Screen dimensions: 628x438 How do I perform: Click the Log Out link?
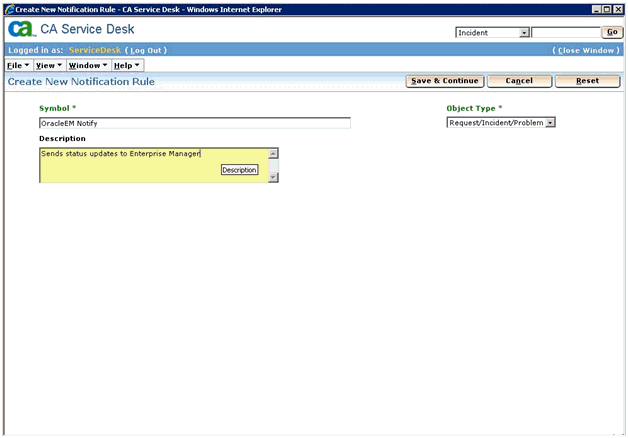(146, 50)
